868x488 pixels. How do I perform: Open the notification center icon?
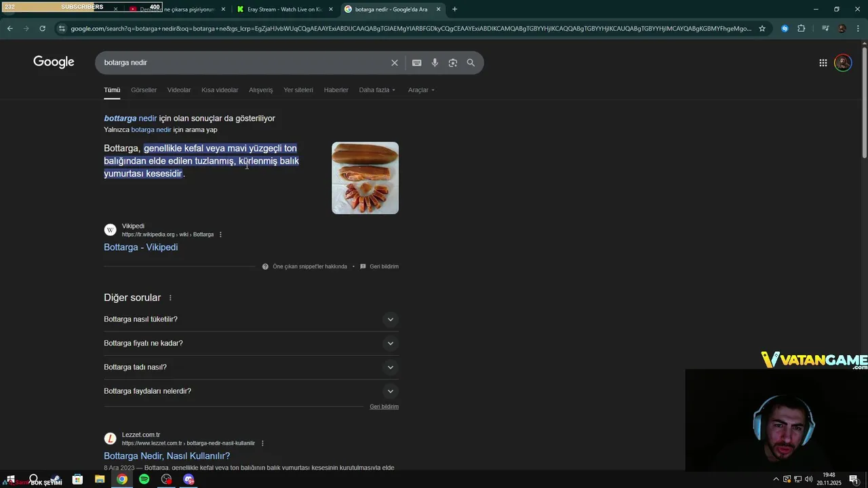tap(854, 479)
